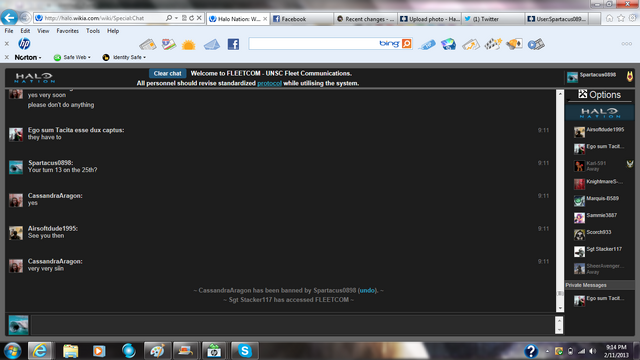Open File Explorer folder on taskbar
640x360 pixels.
[70, 351]
